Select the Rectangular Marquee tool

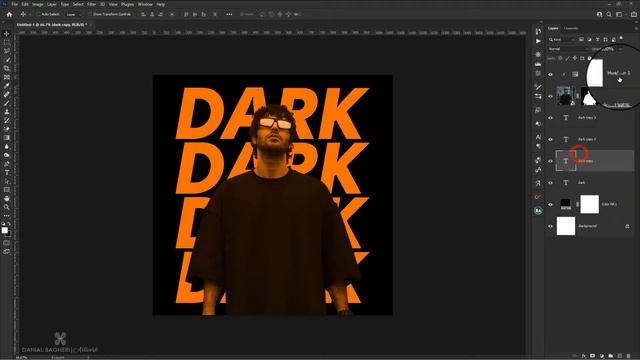(x=7, y=42)
